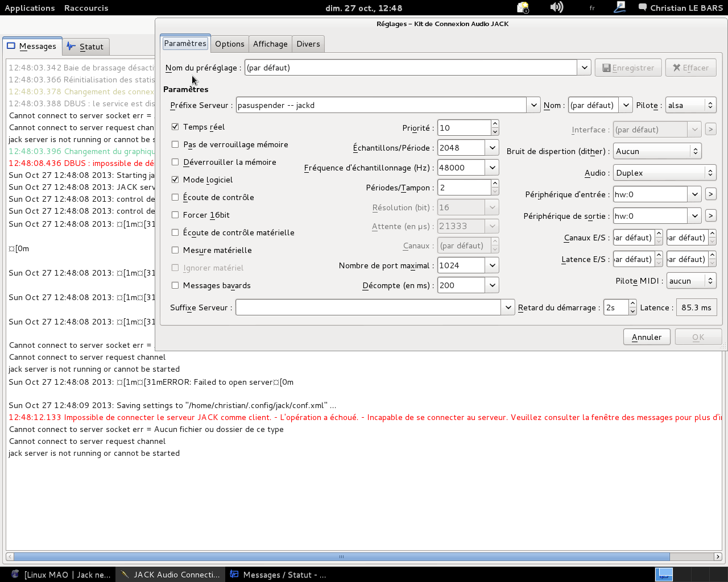Switch to the Statut tab
This screenshot has height=582, width=728.
pos(85,47)
